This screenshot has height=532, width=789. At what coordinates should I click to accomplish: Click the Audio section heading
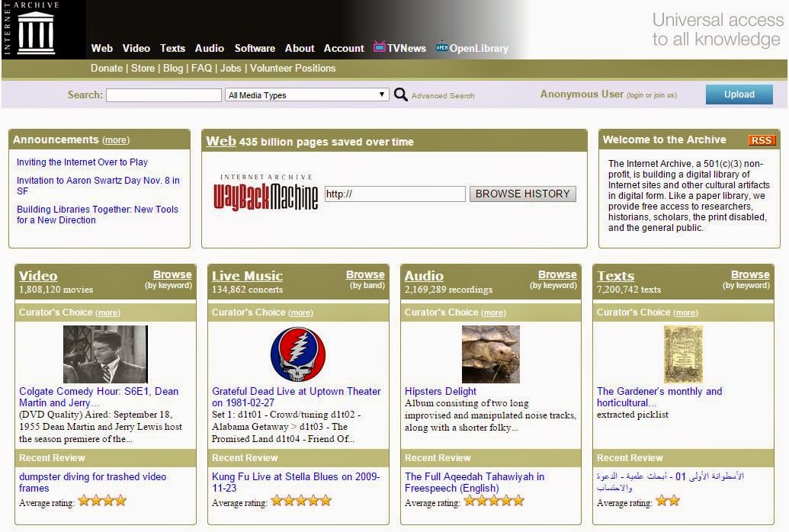tap(424, 276)
